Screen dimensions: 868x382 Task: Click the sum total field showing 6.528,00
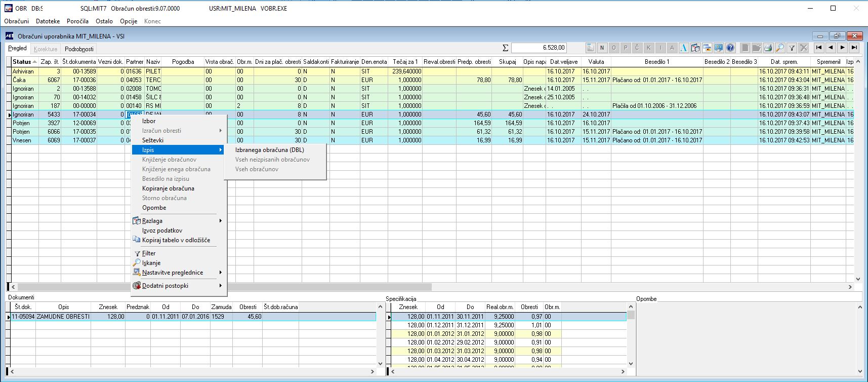pos(539,48)
